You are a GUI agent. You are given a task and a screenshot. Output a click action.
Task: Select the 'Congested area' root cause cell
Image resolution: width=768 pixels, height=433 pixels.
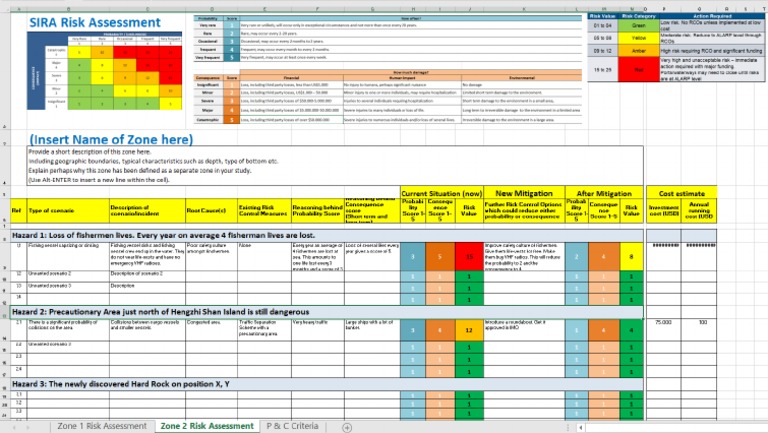coord(212,330)
